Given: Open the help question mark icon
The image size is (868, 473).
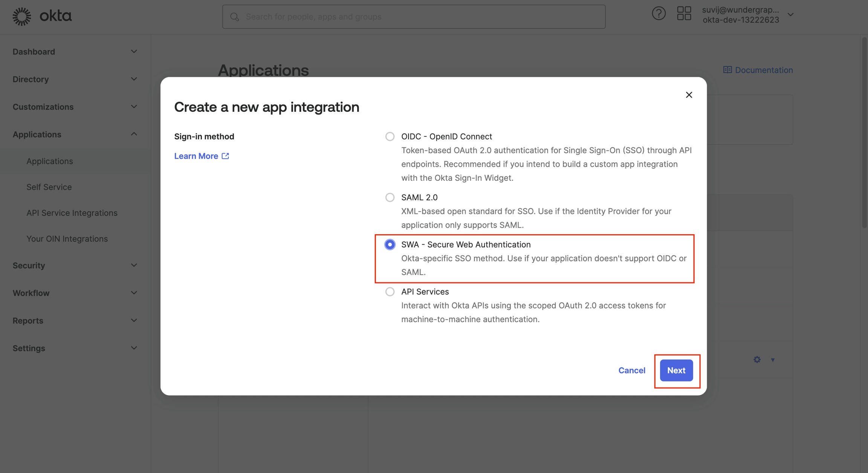Looking at the screenshot, I should pyautogui.click(x=659, y=13).
